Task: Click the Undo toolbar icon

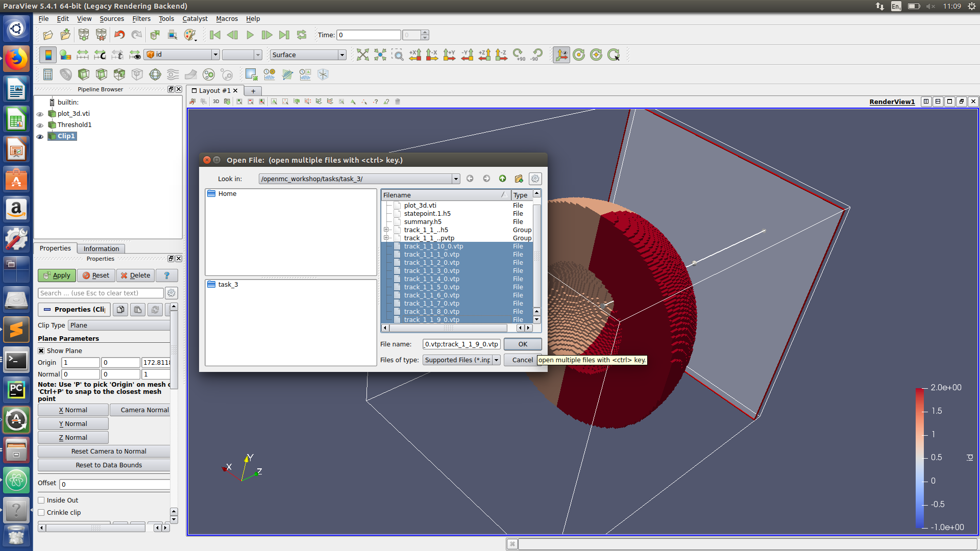Action: 119,35
